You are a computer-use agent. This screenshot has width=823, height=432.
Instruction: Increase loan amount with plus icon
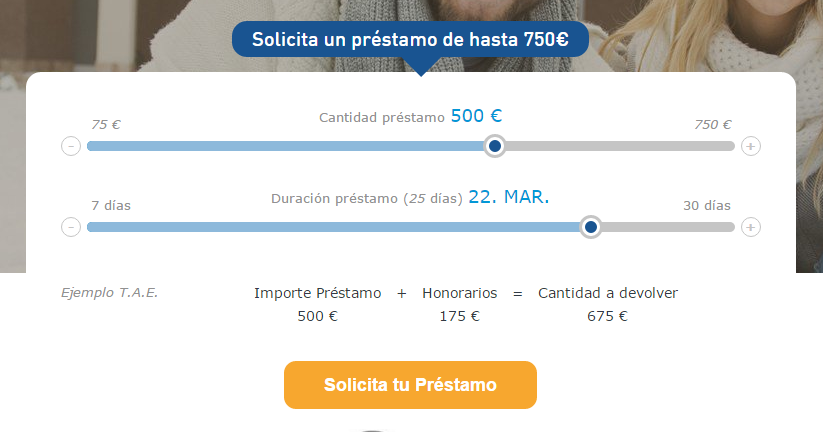[751, 146]
